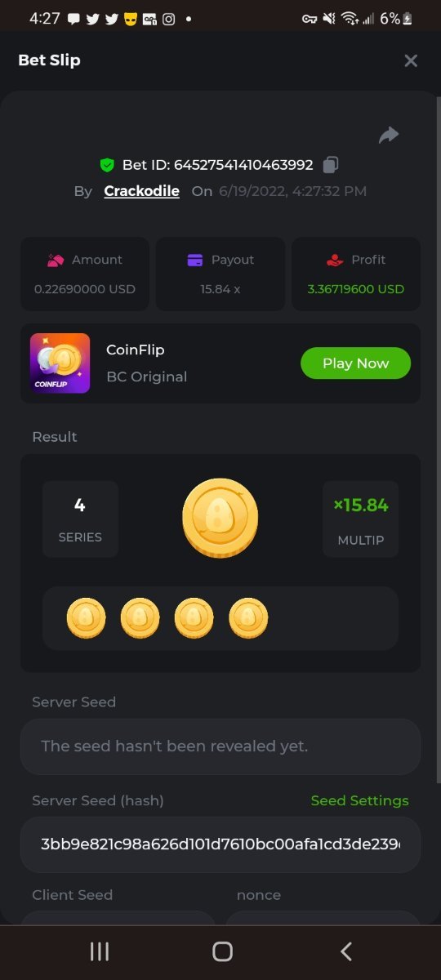This screenshot has width=441, height=980.
Task: Open the CoinFlip game thumbnail
Action: 60,363
